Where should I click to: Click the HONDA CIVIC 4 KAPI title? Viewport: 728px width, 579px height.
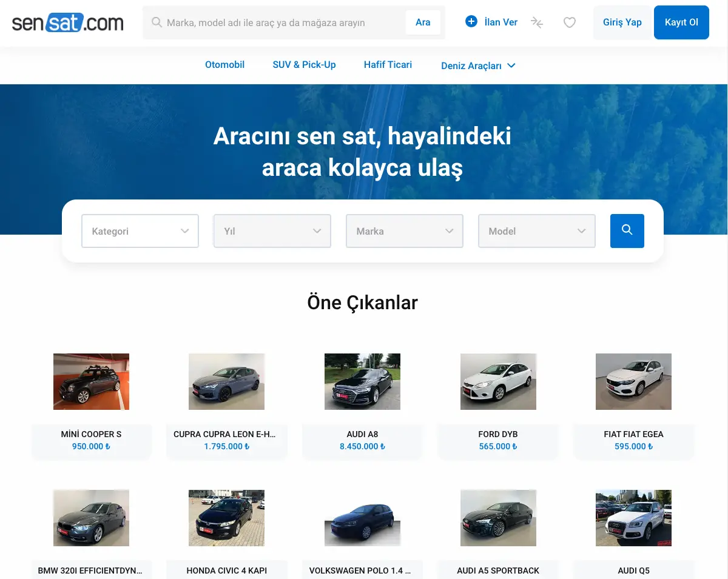(226, 571)
